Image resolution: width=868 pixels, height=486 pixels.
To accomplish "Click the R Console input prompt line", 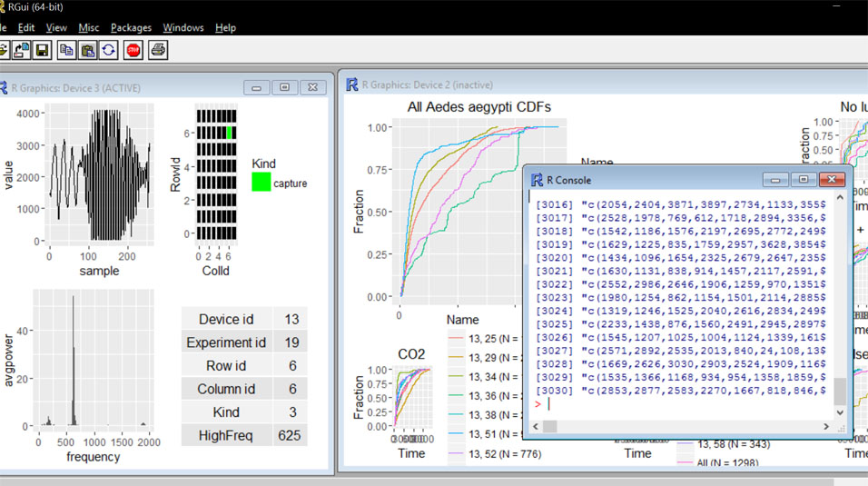I will point(681,404).
